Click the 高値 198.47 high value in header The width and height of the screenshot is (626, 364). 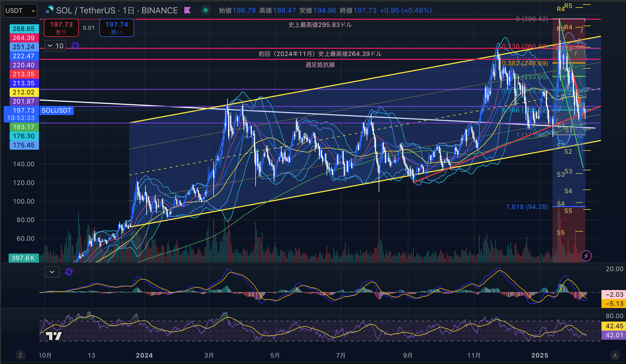277,10
